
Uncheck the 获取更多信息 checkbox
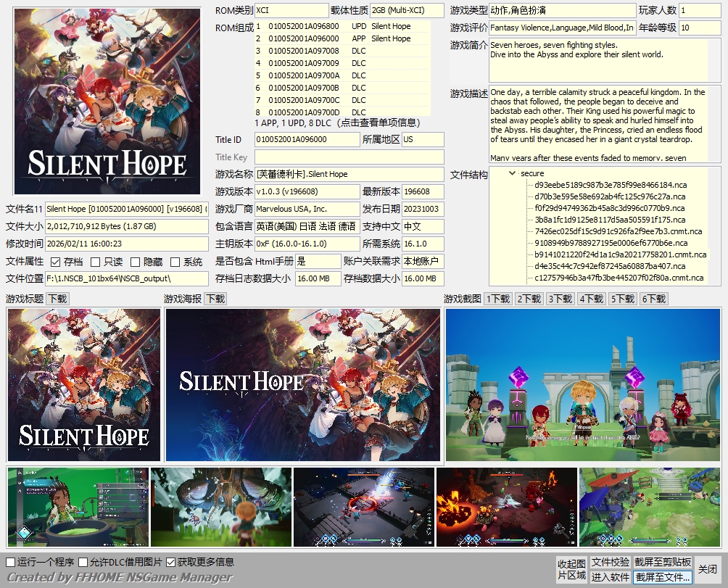tap(170, 562)
